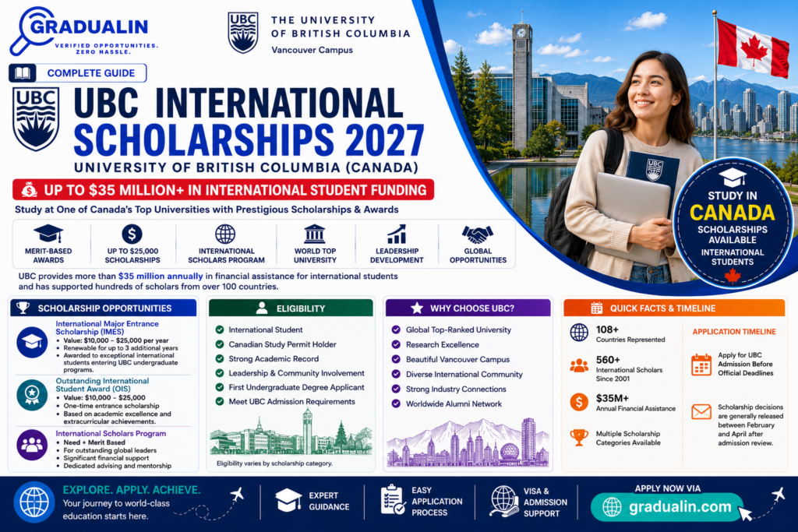Click 'Eligibility varies by scholarship category.' footnote

click(x=274, y=463)
